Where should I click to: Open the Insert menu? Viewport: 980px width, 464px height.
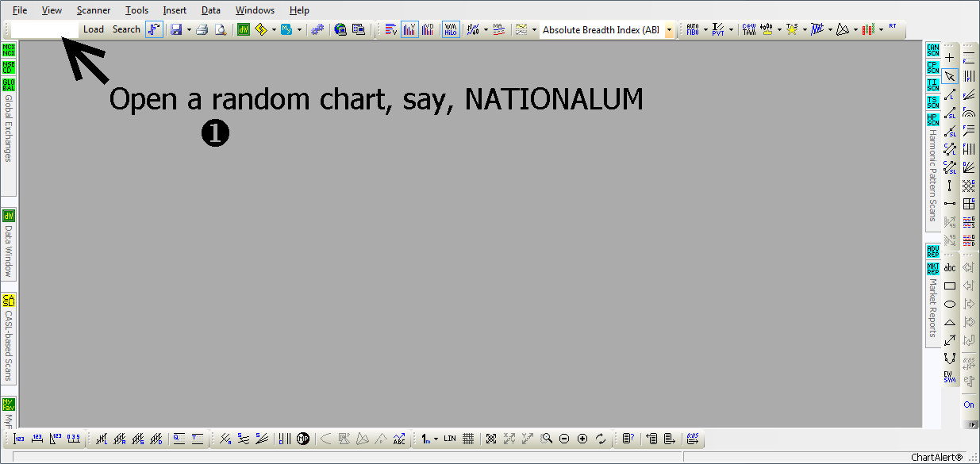[x=175, y=10]
